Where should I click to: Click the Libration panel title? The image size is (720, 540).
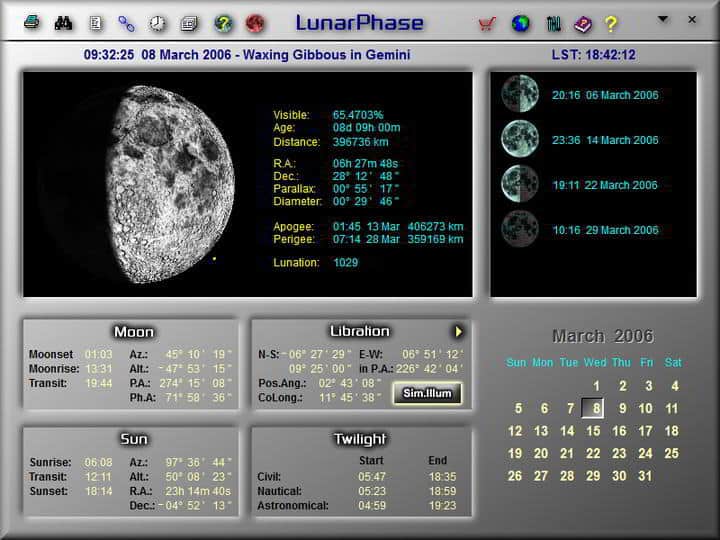360,332
